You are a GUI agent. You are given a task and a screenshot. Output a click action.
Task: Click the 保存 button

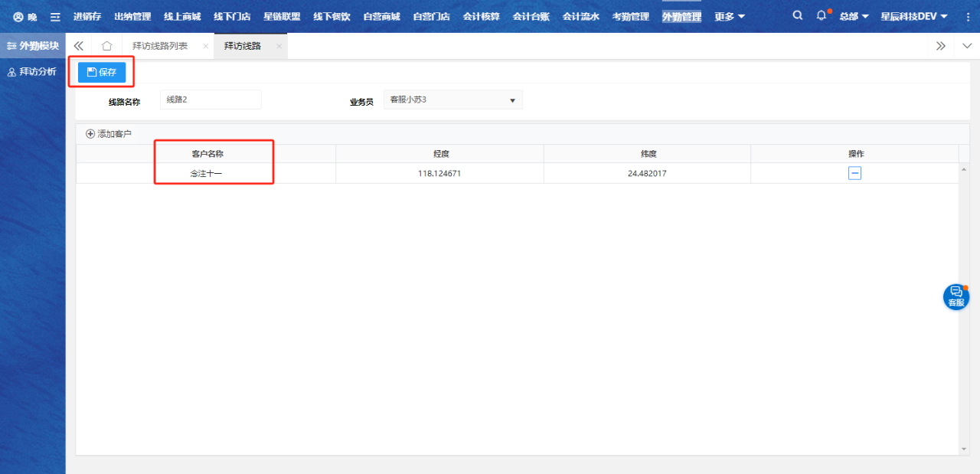[x=102, y=72]
